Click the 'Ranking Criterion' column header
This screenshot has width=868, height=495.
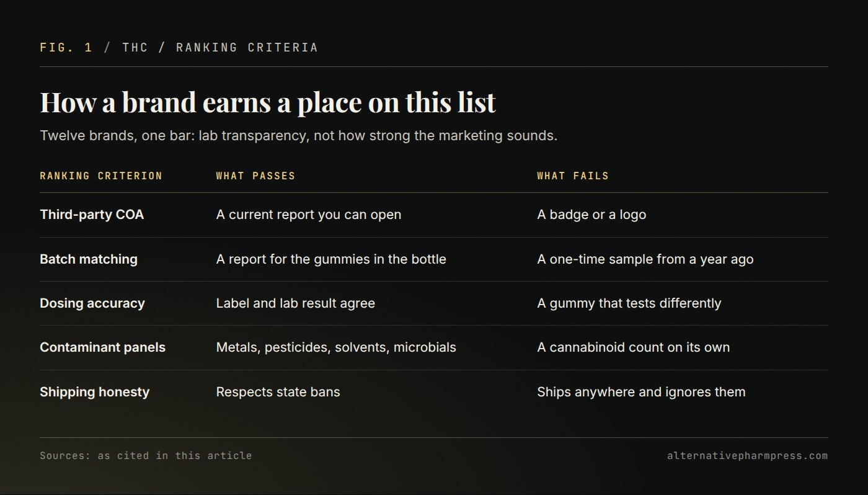[x=101, y=176]
